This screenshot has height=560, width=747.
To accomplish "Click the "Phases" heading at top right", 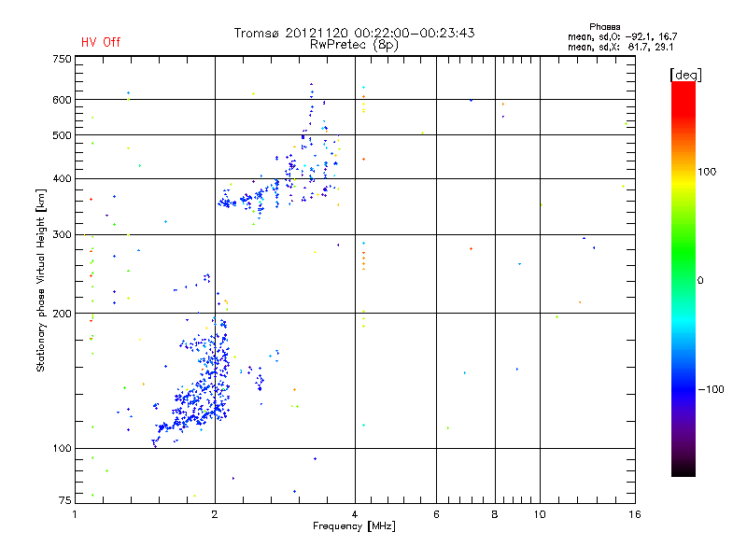I will (x=604, y=27).
